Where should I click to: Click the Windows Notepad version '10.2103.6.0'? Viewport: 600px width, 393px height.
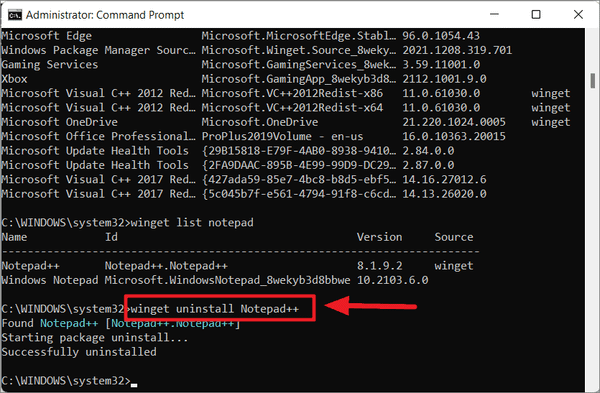[x=392, y=280]
